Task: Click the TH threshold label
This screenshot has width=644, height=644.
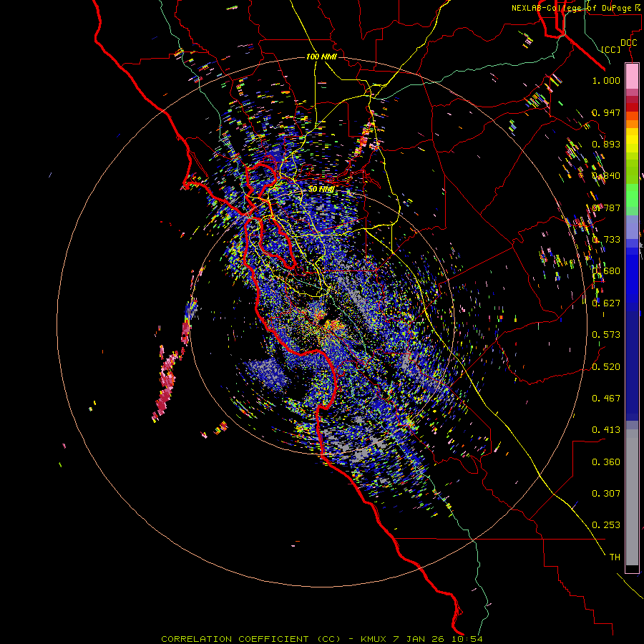Action: [615, 557]
